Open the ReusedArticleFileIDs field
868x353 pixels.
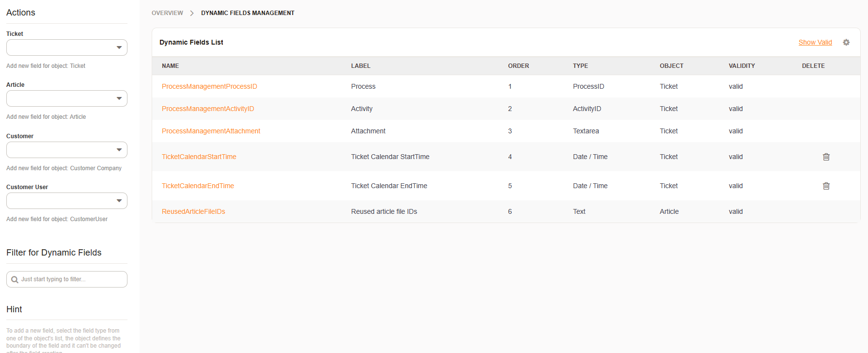(x=193, y=211)
